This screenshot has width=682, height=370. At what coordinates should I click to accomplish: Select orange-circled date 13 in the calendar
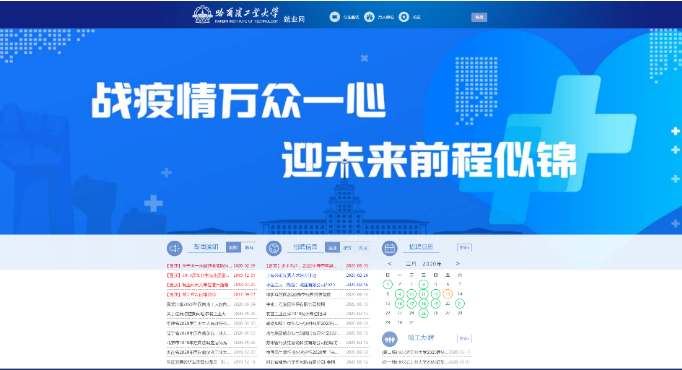click(x=448, y=294)
